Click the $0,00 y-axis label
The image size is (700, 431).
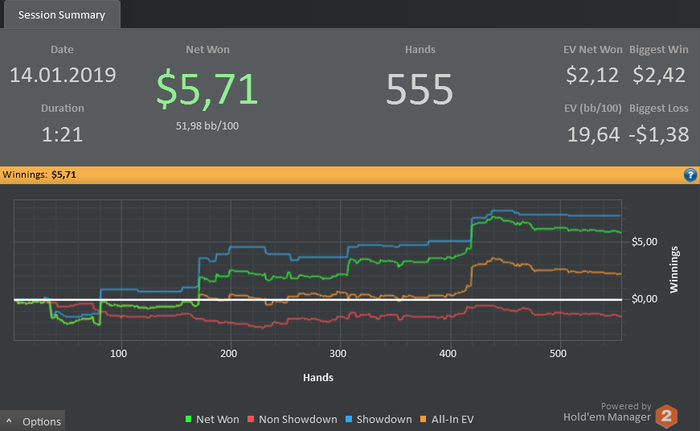644,299
